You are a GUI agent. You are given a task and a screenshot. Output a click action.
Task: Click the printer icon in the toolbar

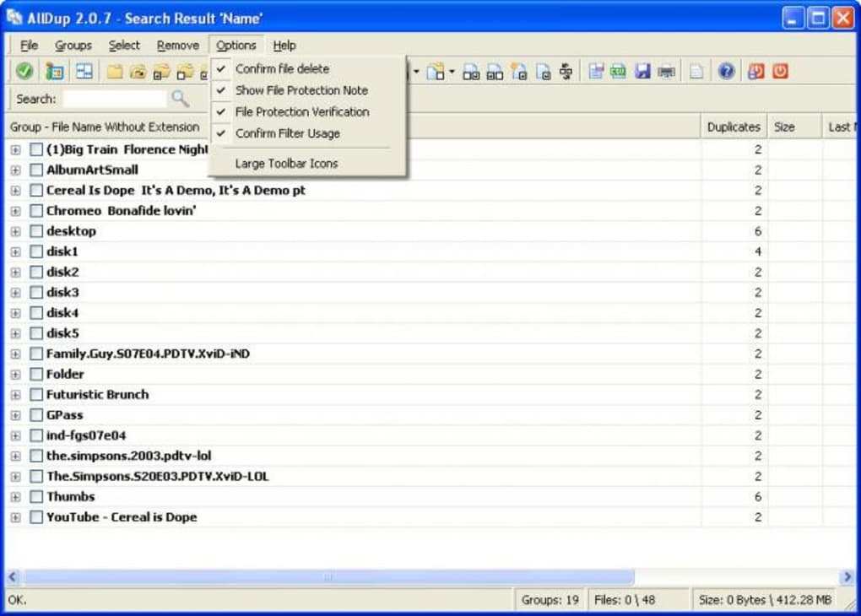(x=666, y=72)
